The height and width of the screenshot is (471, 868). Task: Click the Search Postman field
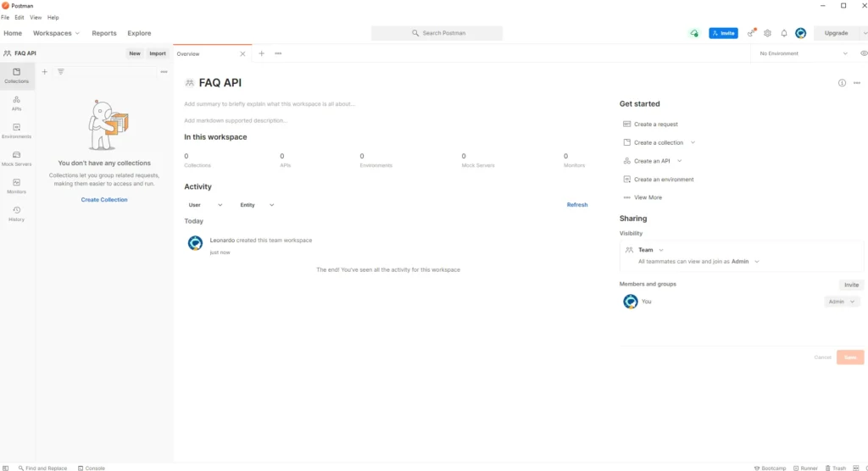pyautogui.click(x=437, y=33)
